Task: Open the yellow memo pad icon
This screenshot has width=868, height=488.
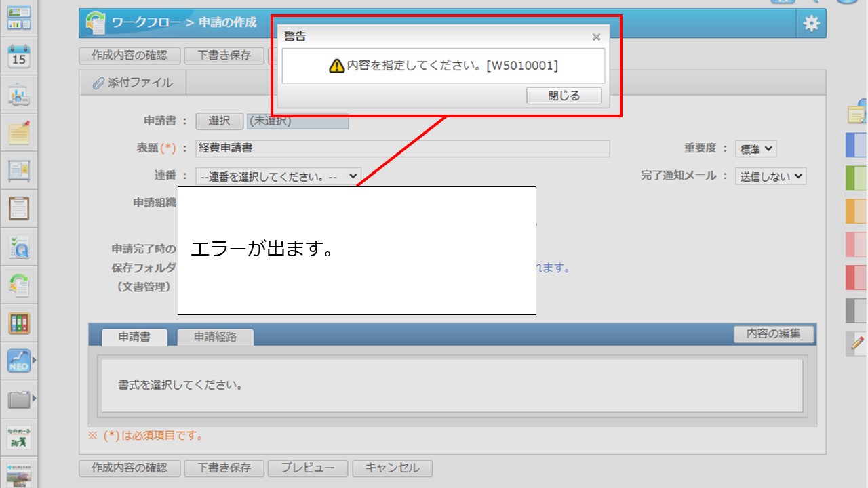Action: tap(20, 132)
